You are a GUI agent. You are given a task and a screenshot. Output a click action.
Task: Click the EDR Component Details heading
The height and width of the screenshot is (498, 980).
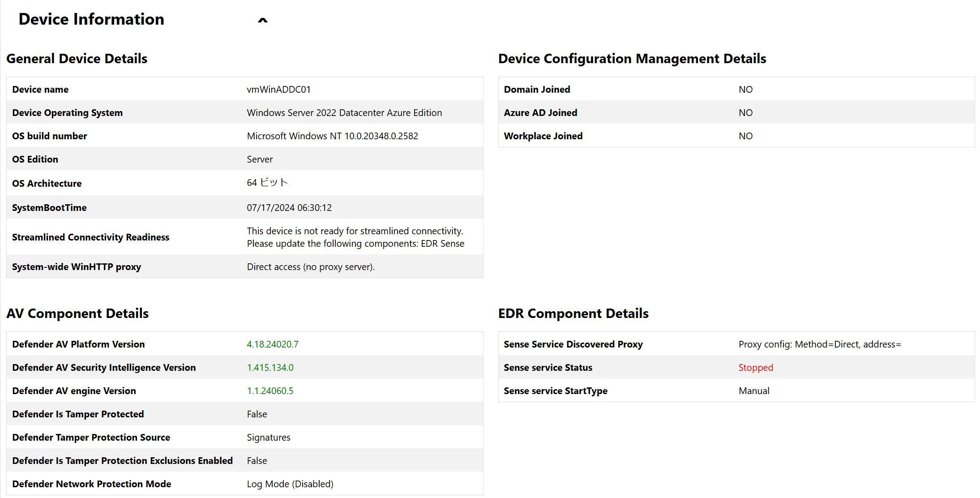(x=573, y=313)
